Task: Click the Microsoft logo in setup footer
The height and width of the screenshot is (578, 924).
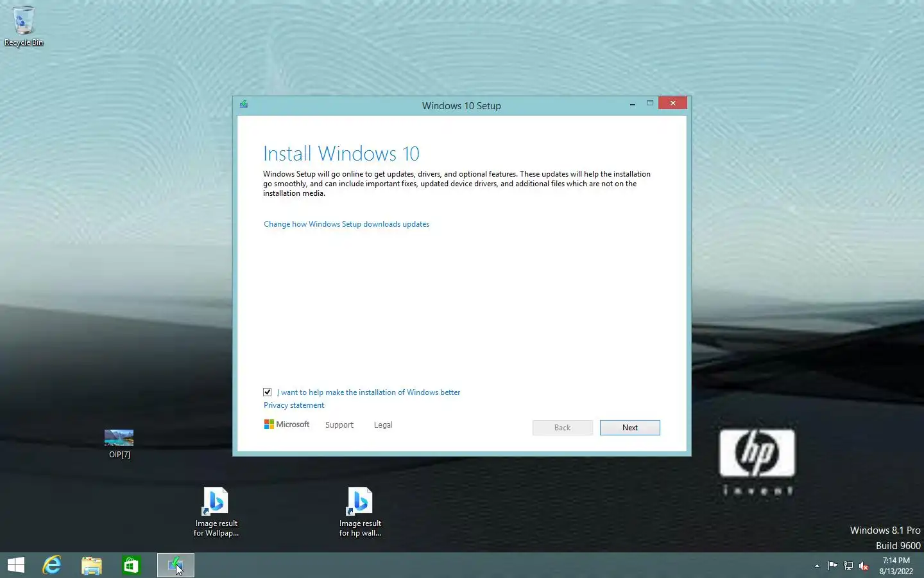Action: (287, 425)
